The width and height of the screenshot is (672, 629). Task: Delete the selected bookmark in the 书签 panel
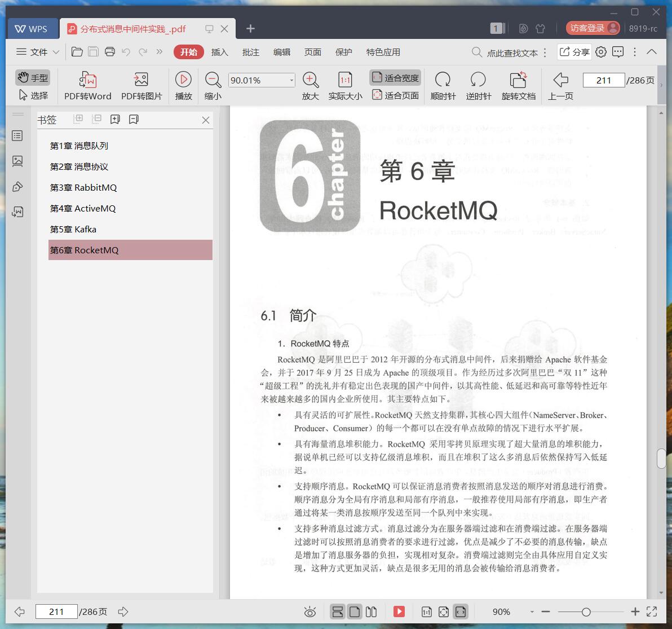134,119
